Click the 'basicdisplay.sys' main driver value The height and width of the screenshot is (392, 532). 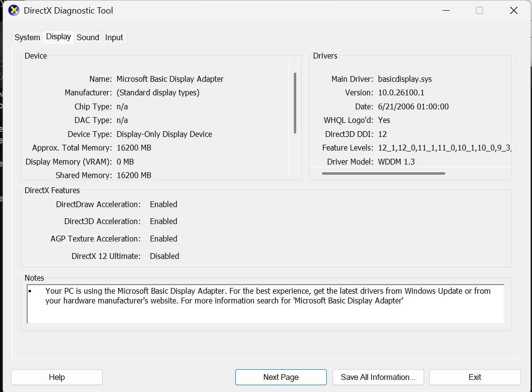pos(405,79)
